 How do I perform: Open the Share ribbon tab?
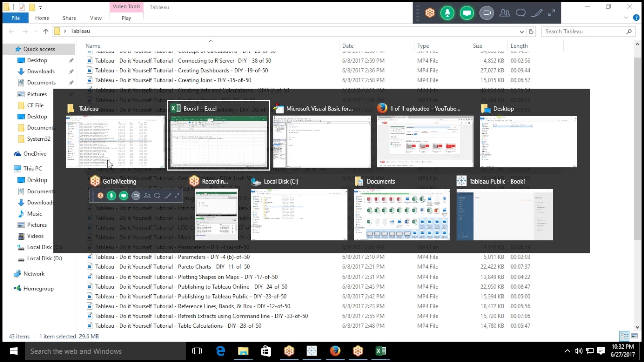click(x=69, y=18)
